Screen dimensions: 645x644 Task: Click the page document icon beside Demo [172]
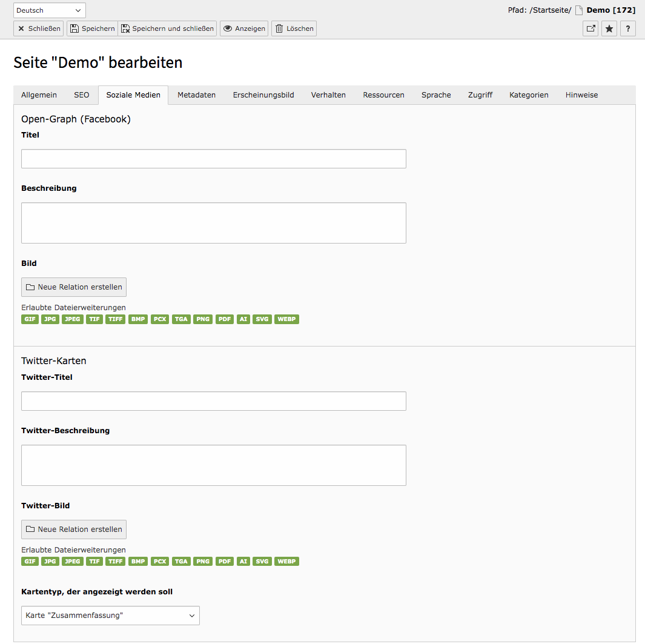(x=579, y=10)
